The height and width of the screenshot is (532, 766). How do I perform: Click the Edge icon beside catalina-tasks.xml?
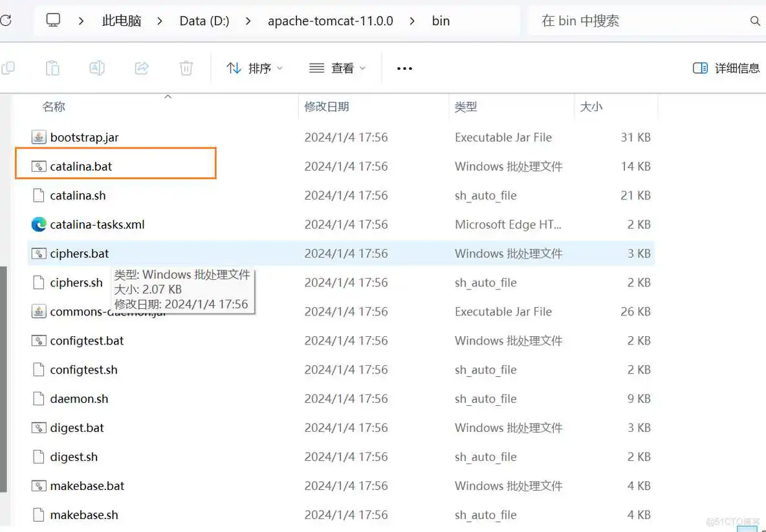point(38,224)
